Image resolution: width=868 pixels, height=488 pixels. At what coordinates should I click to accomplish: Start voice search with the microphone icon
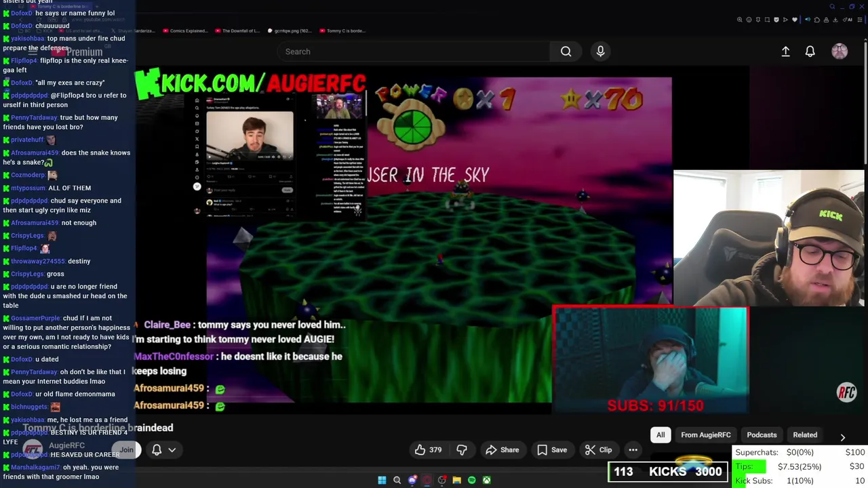(600, 52)
